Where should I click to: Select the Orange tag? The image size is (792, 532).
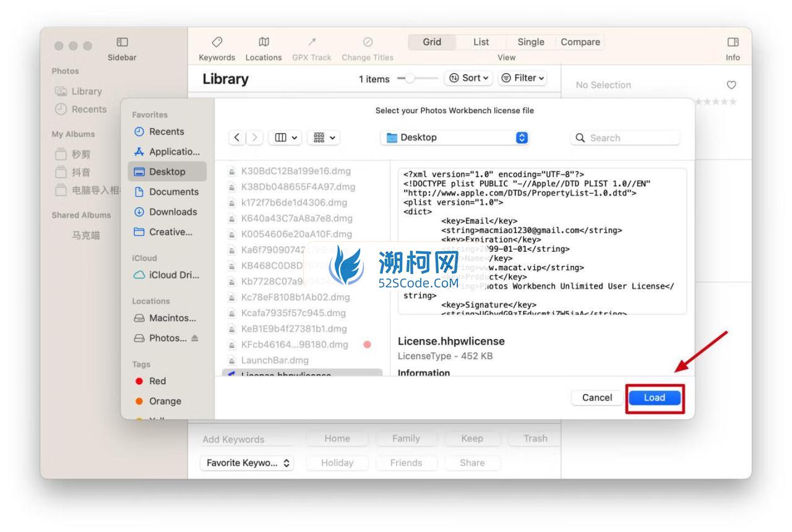[x=158, y=401]
